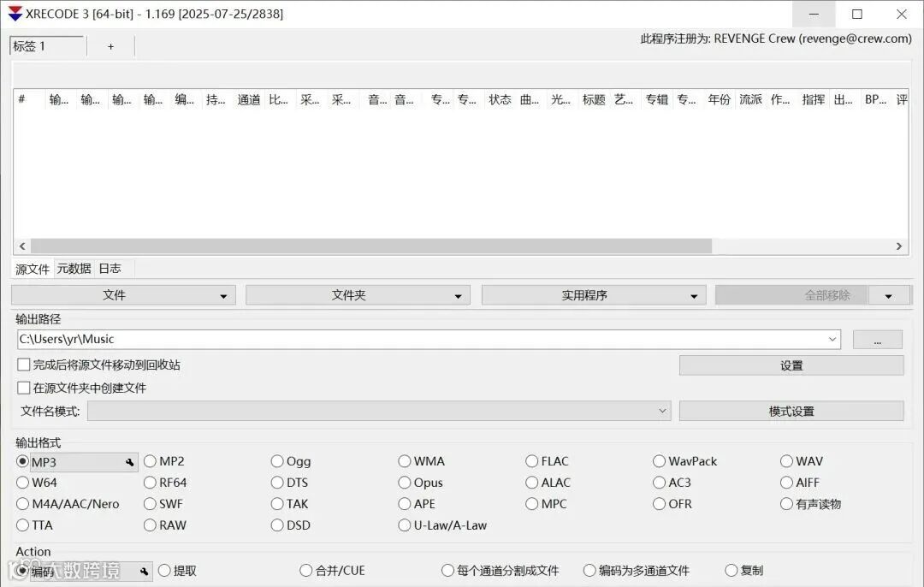The height and width of the screenshot is (587, 924).
Task: Pick AC3 output format
Action: [659, 483]
